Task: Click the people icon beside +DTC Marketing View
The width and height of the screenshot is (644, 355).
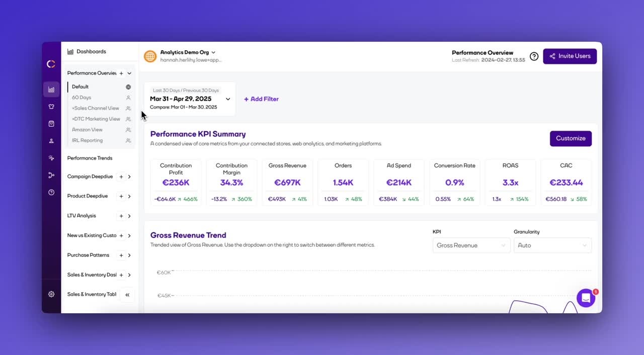Action: (x=128, y=119)
